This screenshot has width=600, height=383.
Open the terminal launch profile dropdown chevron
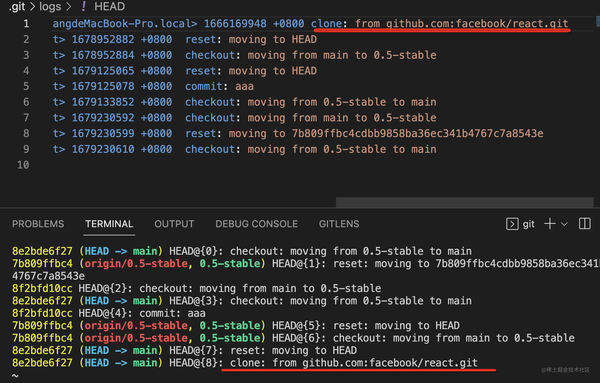tap(564, 224)
